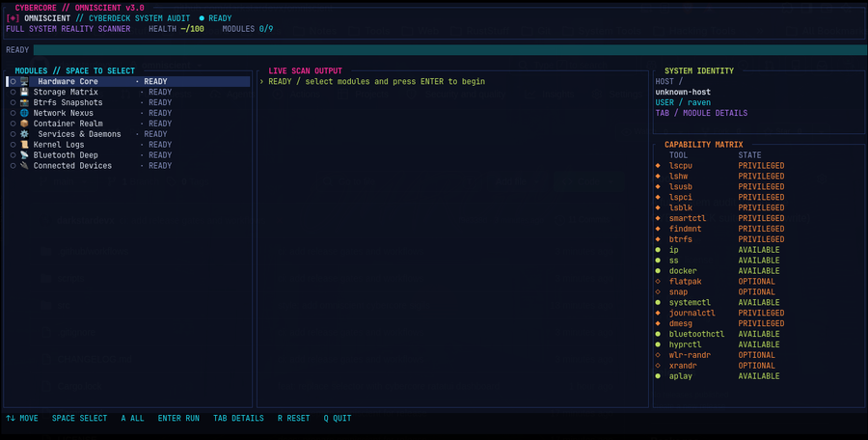Click the SYSTEM IDENTITY panel title
Image resolution: width=868 pixels, height=440 pixels.
699,71
